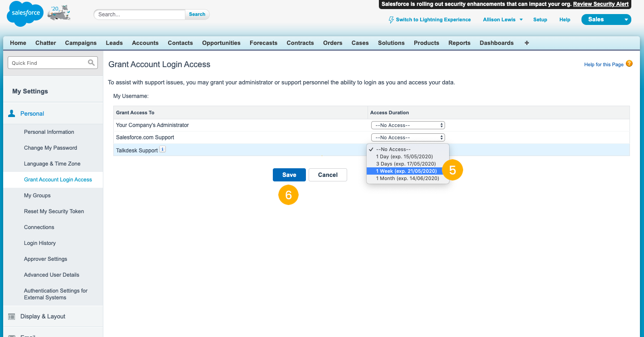Viewport: 644px width, 337px height.
Task: Open the Contacts tab
Action: (x=180, y=43)
